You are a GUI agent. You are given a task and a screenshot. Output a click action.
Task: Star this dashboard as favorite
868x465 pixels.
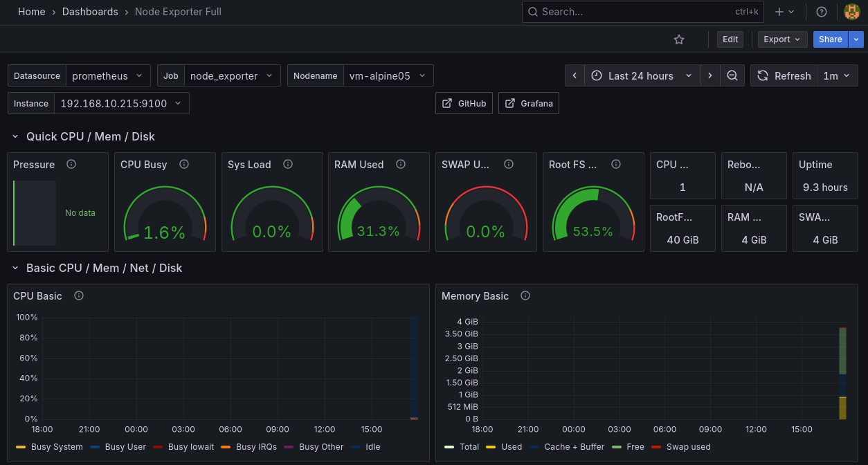click(x=679, y=39)
